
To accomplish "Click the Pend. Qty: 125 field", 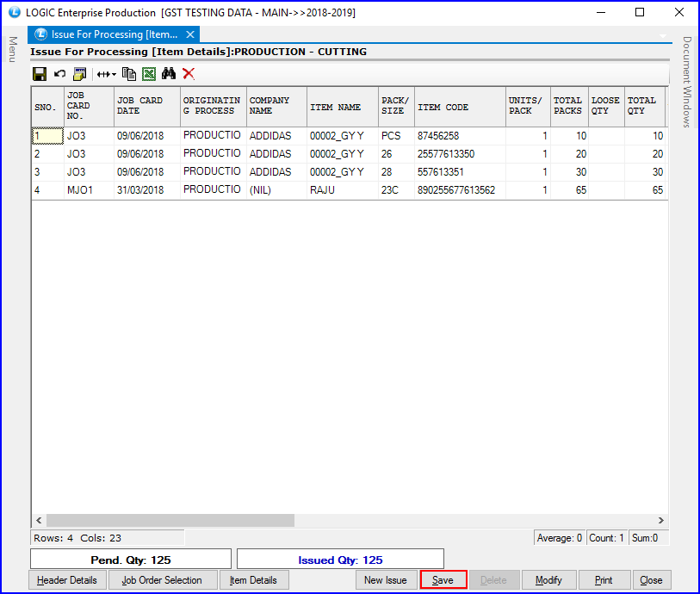I will coord(131,560).
